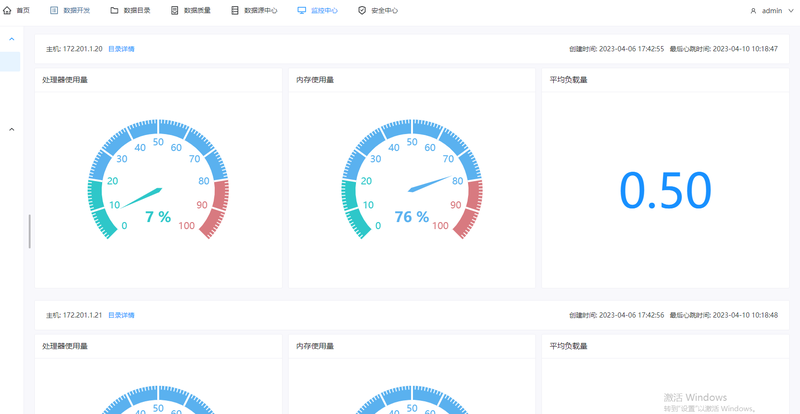Click the 0.50 average load value
The image size is (800, 414).
coord(665,190)
